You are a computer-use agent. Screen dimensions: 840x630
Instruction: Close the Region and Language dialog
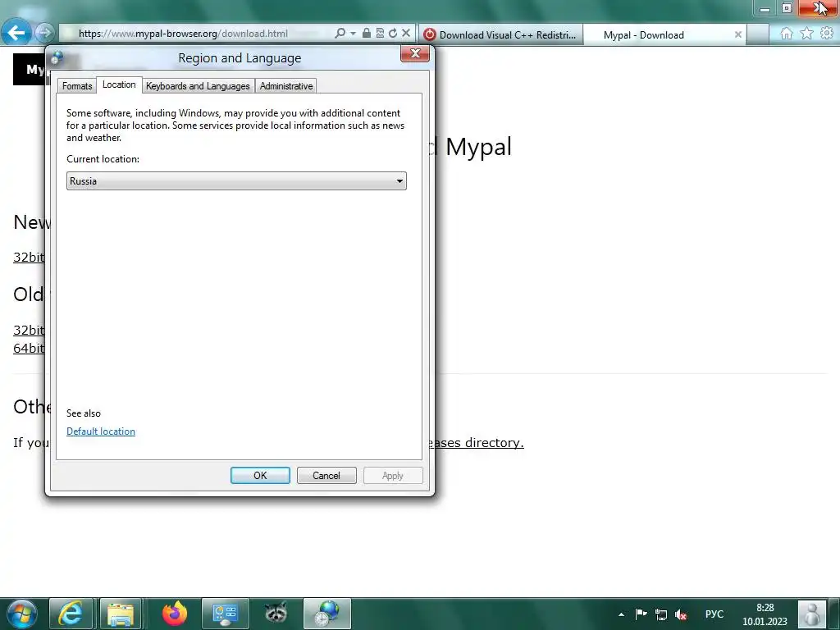[x=414, y=53]
